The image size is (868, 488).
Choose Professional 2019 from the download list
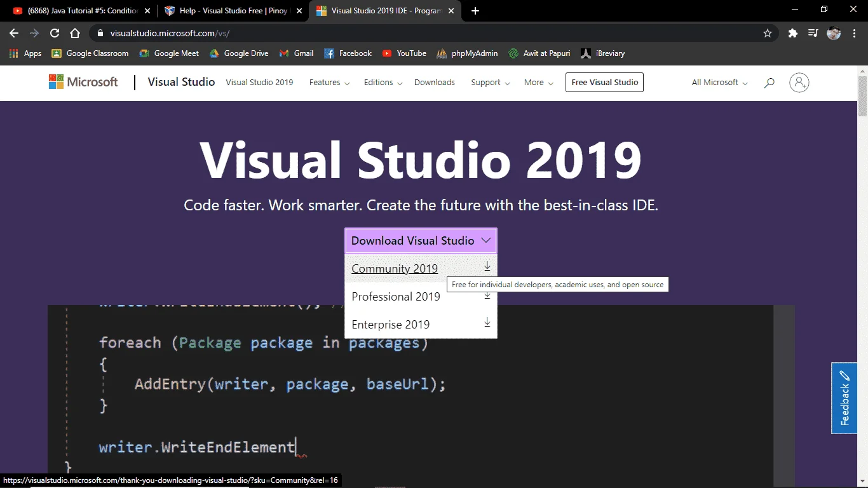[x=421, y=297]
